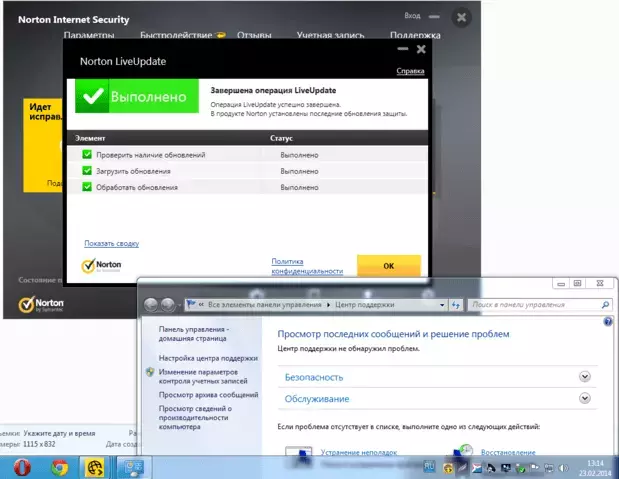619x479 pixels.
Task: Click the yellow Идет исправление status tile
Action: [43, 145]
